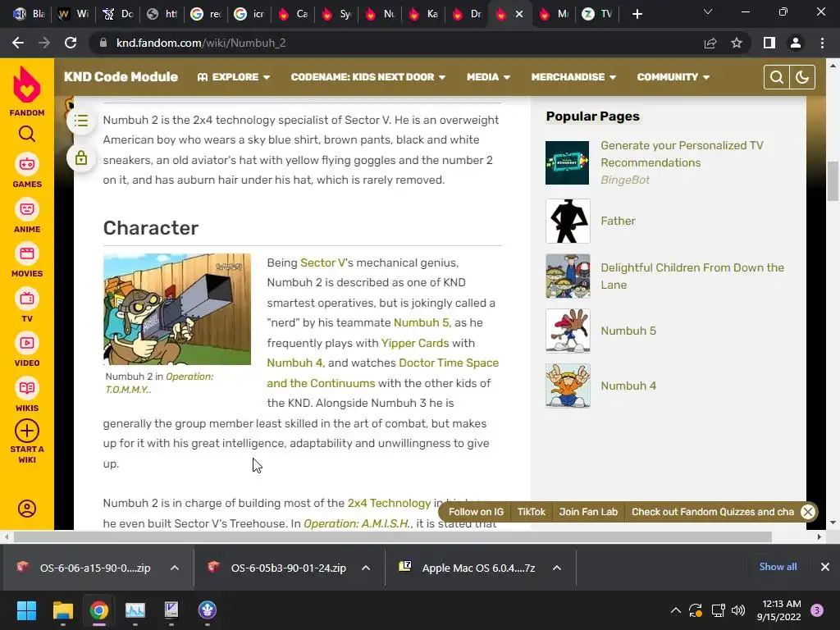This screenshot has height=630, width=840.
Task: Open Chrome profile avatar
Action: pos(796,43)
